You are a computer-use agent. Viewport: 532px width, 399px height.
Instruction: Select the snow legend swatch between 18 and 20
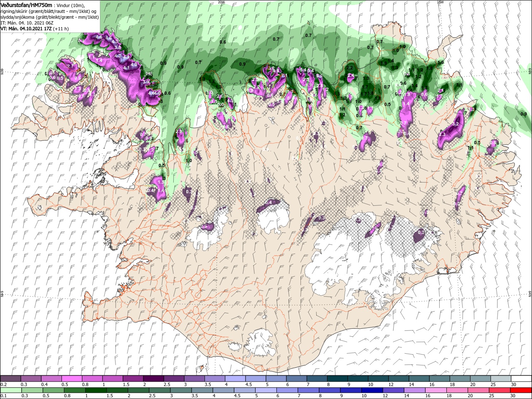tap(459, 379)
